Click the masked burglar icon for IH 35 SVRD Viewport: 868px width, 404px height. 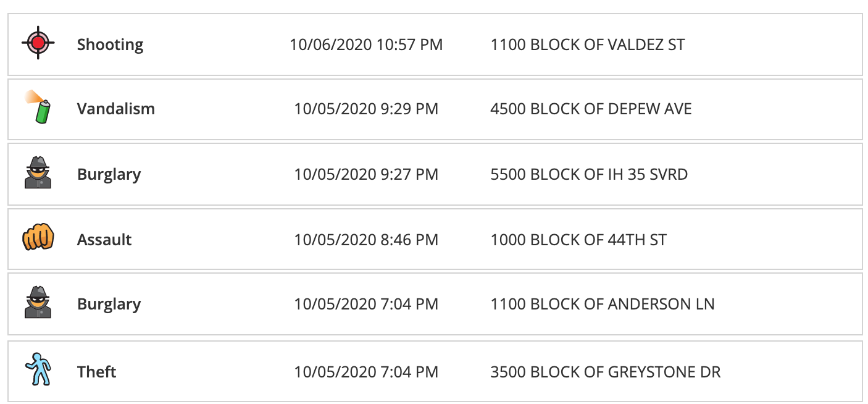click(x=38, y=173)
